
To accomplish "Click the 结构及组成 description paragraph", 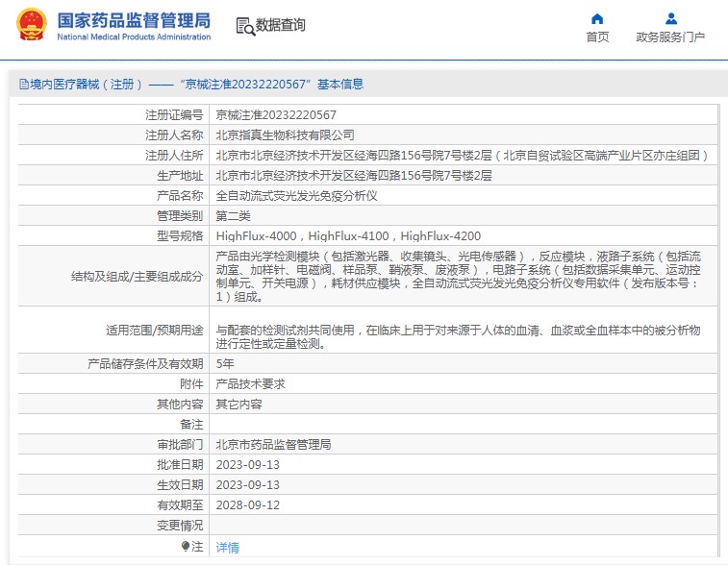I will (459, 277).
